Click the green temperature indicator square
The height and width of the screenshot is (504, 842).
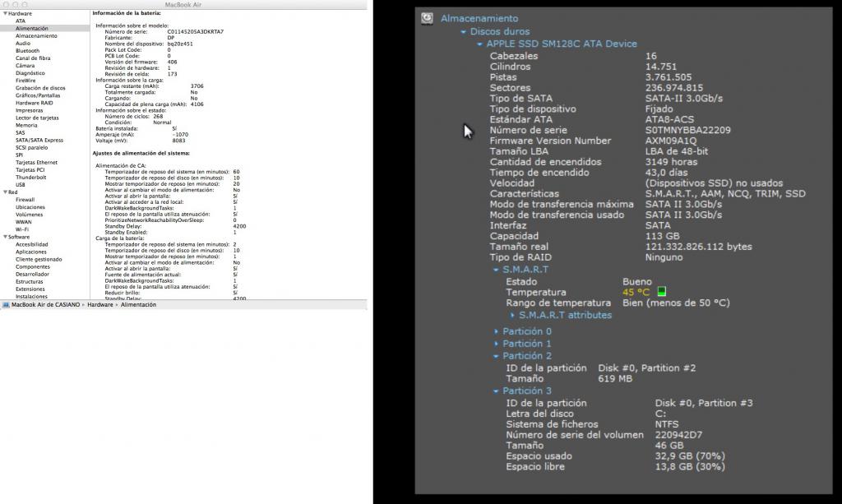(x=662, y=291)
